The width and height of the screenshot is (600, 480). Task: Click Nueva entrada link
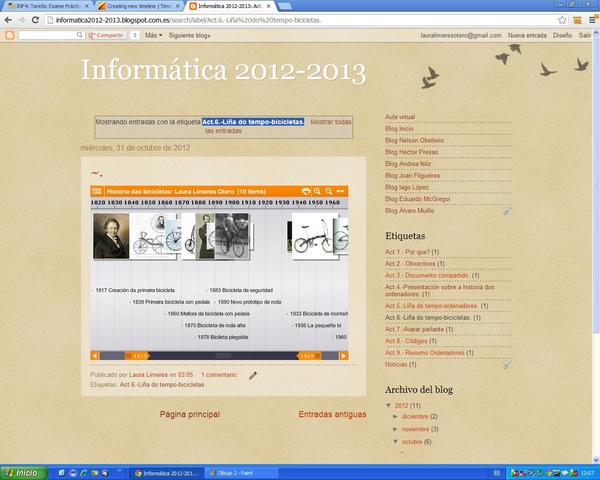527,35
